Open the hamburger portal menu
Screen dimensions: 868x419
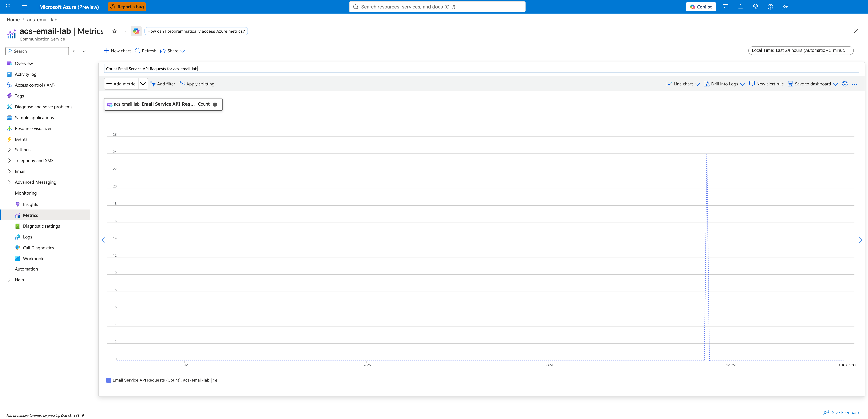coord(24,7)
